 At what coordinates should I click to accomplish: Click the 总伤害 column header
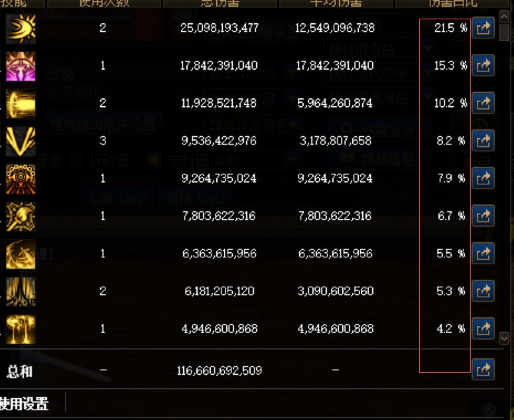click(x=220, y=3)
